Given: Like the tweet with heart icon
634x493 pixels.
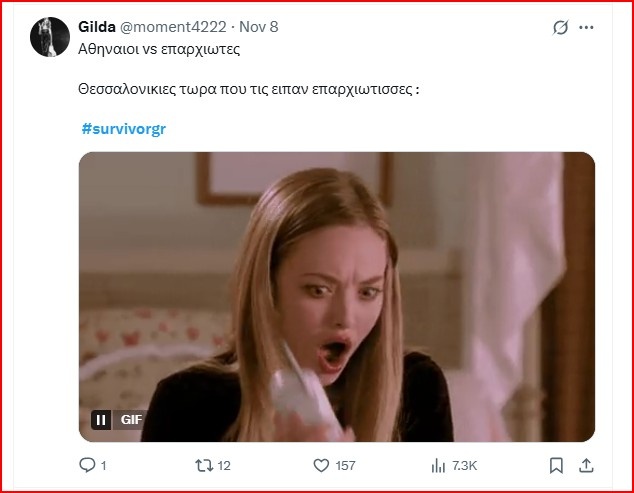Looking at the screenshot, I should (x=321, y=465).
